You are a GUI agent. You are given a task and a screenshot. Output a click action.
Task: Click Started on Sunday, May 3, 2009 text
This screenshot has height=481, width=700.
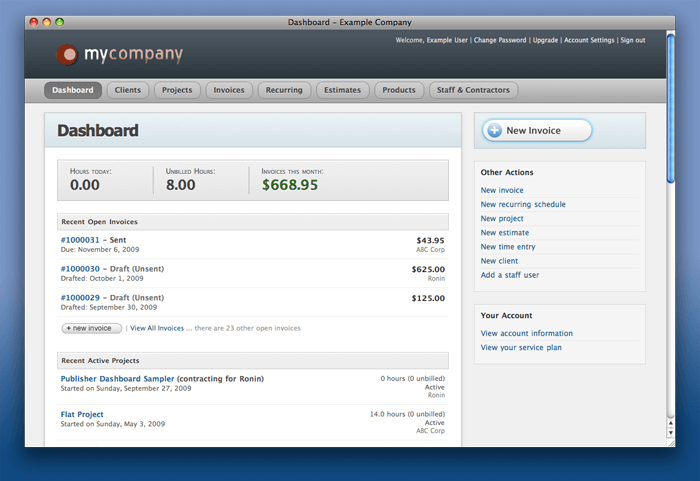(x=112, y=424)
